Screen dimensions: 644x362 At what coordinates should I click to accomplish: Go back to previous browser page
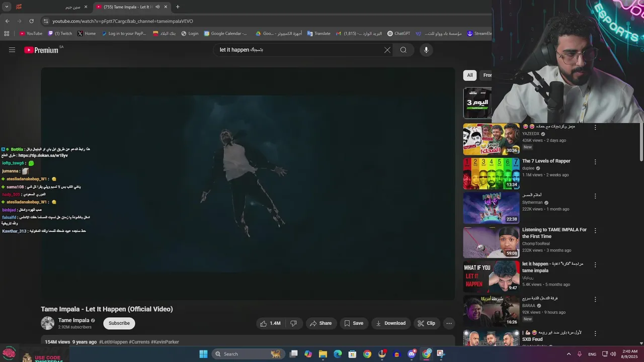tap(7, 21)
